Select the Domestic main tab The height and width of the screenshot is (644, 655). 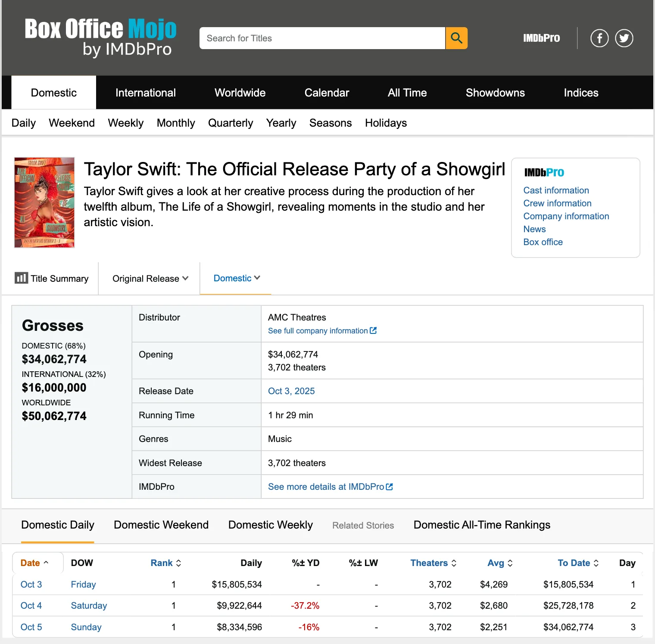coord(54,93)
